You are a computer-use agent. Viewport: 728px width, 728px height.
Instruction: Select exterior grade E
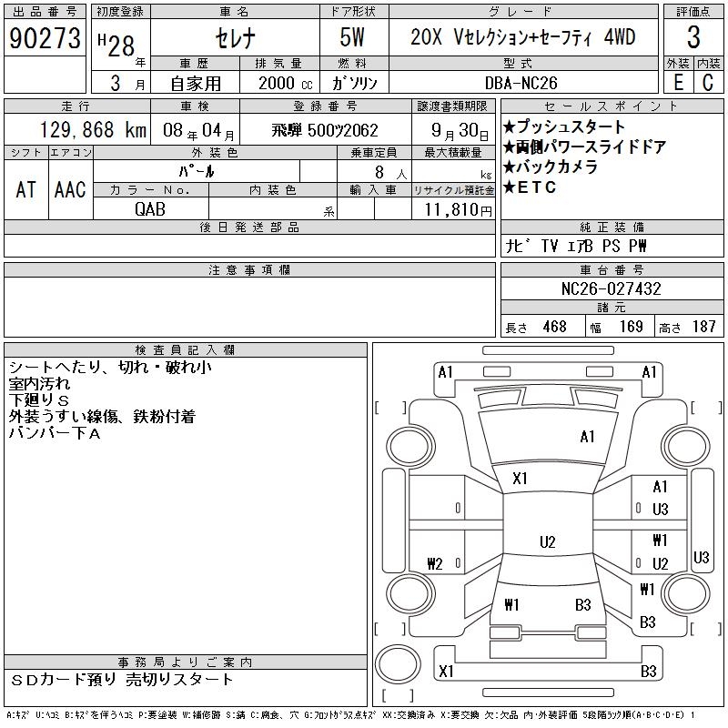pos(678,83)
